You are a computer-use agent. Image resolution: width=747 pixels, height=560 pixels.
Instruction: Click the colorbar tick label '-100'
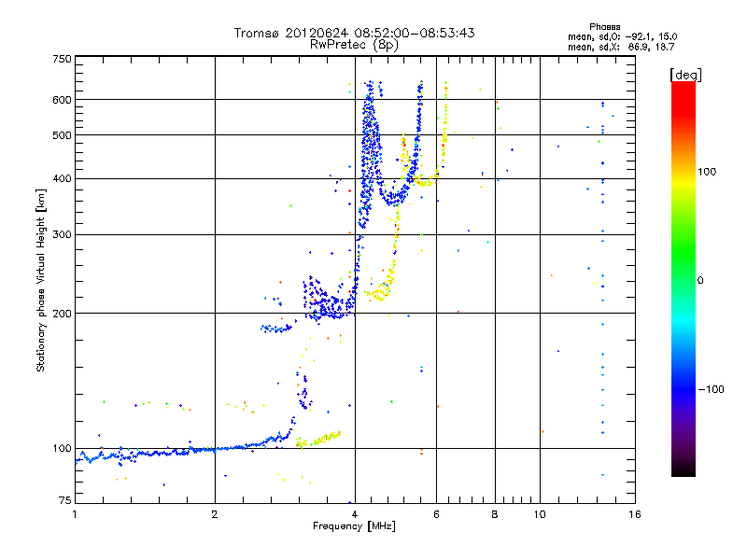[712, 389]
